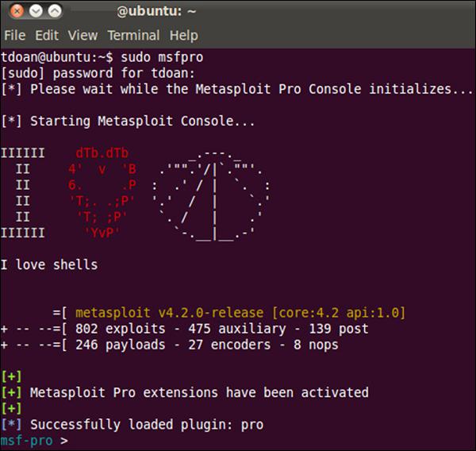Viewport: 476px width, 451px height.
Task: Click 'Starting Metasploit Console...' line
Action: [x=128, y=121]
